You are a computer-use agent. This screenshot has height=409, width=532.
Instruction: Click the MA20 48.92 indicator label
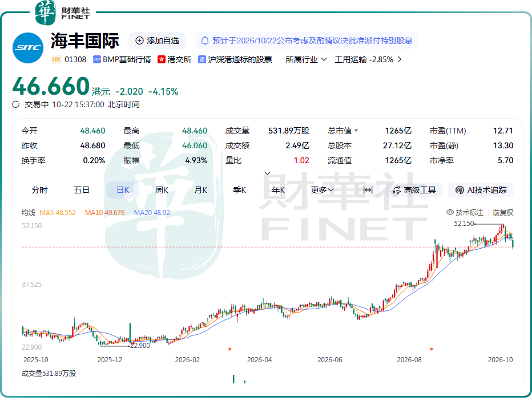[152, 213]
